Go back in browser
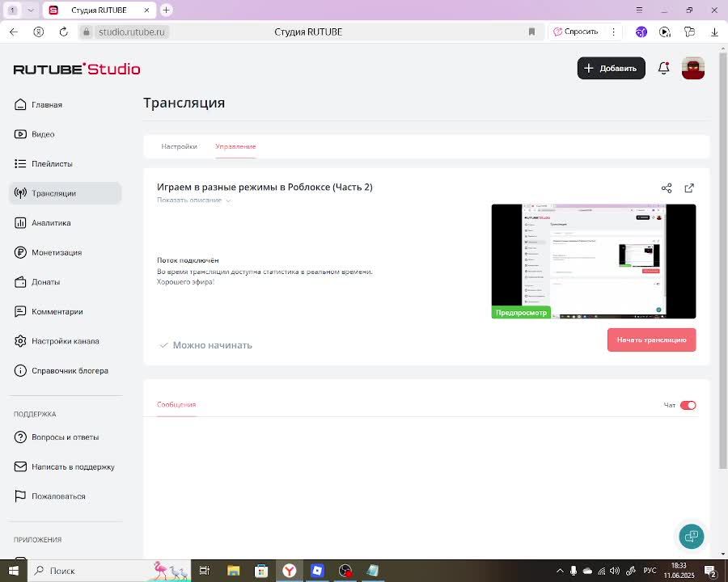Viewport: 728px width, 582px height. point(14,32)
